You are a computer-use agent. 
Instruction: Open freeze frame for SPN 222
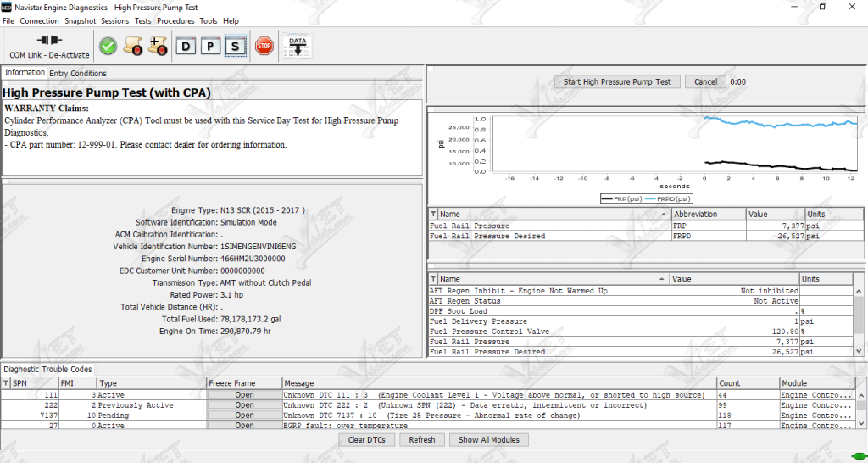(244, 405)
